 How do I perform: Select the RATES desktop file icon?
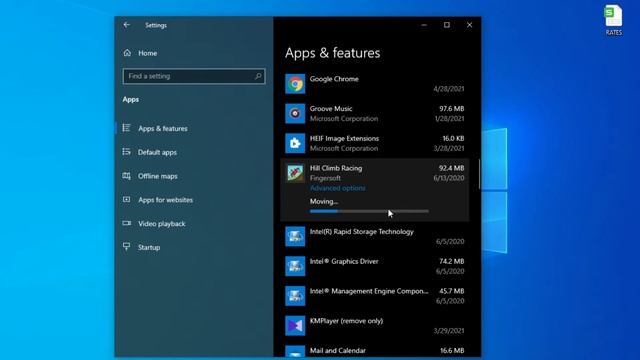point(613,20)
